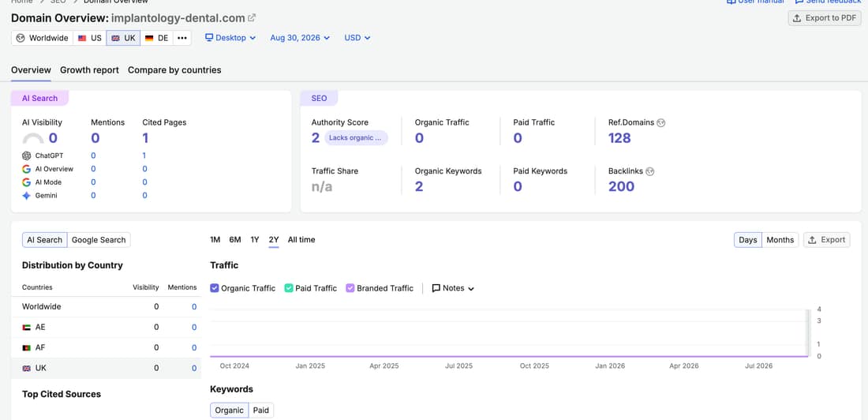Toggle the Paid Traffic checkbox
This screenshot has width=868, height=420.
tap(289, 288)
